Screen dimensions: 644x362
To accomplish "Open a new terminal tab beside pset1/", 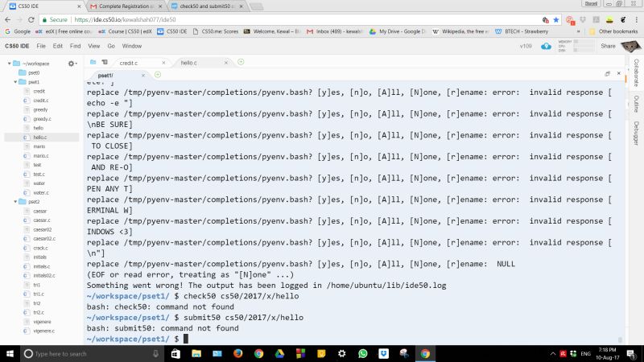I will [x=158, y=75].
